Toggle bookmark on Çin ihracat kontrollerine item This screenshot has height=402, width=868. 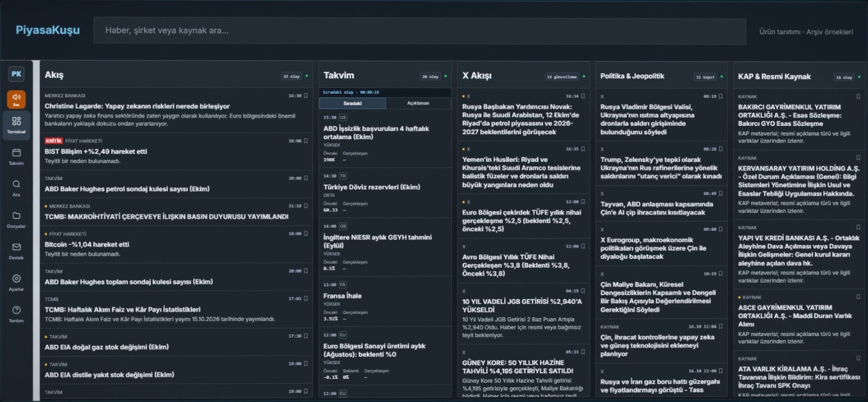click(721, 326)
